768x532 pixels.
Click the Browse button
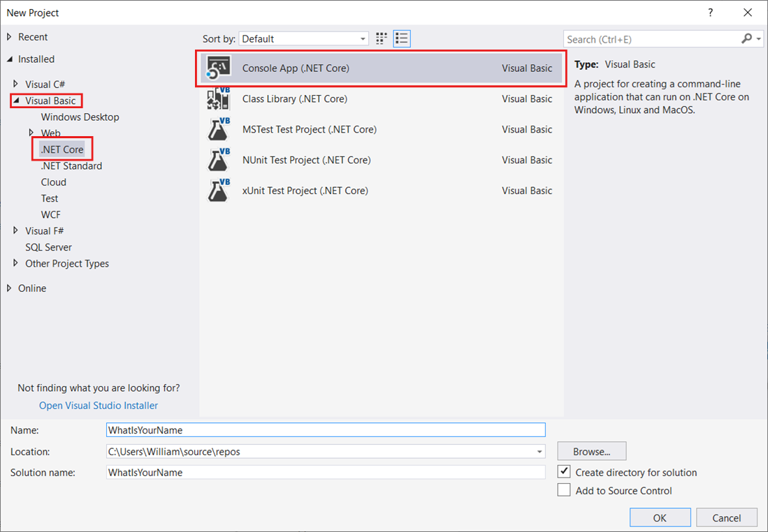[591, 451]
